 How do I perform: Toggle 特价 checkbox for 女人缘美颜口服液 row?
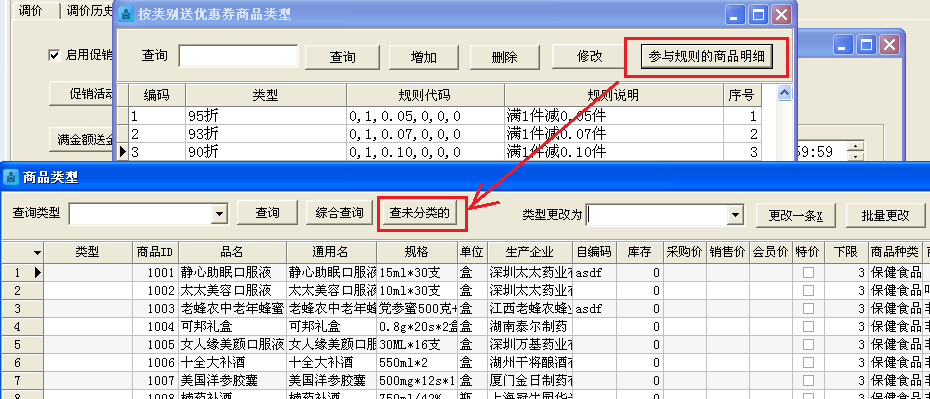(808, 344)
